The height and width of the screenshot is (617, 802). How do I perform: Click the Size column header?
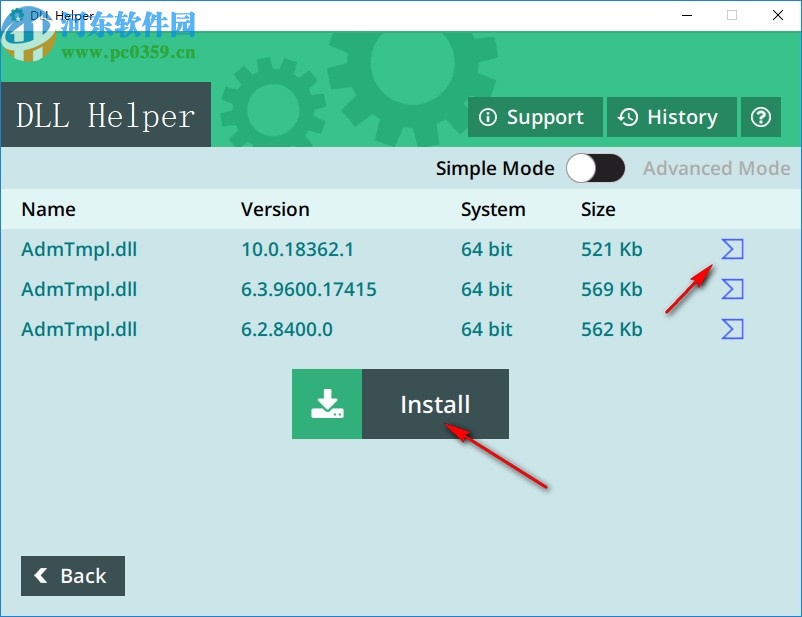pyautogui.click(x=597, y=209)
